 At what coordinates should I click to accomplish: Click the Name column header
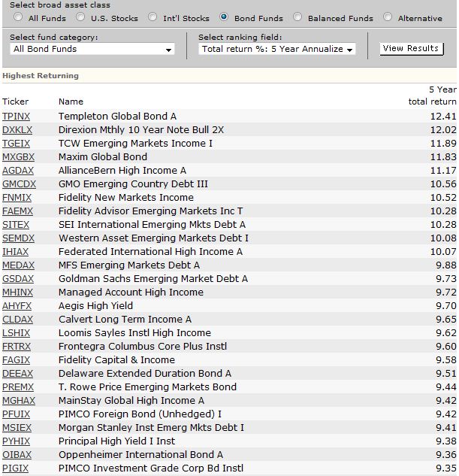(x=71, y=102)
